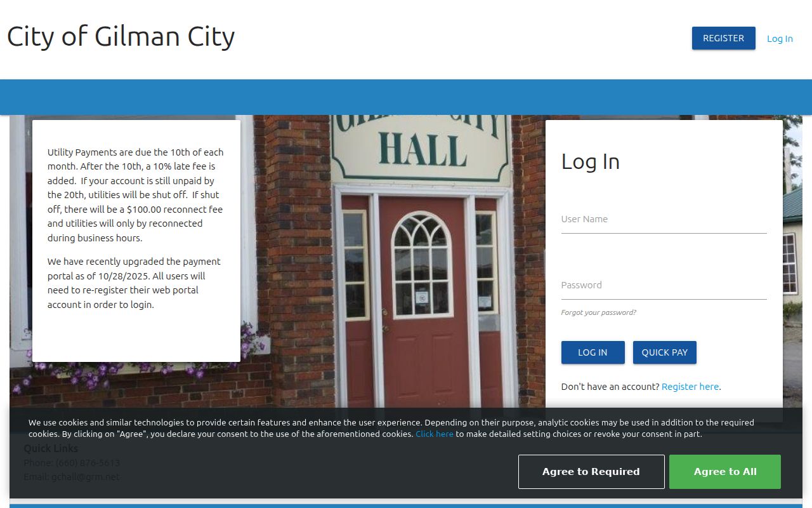Screen dimensions: 812x508
Task: Open the Forgot your password link
Action: [598, 312]
